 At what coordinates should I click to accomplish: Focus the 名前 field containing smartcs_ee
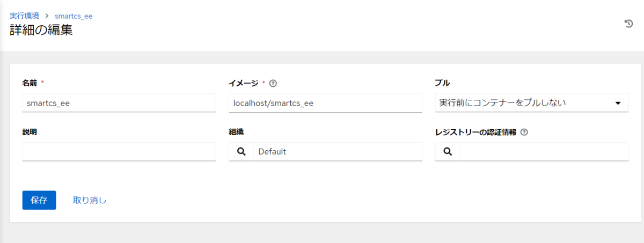(x=119, y=103)
